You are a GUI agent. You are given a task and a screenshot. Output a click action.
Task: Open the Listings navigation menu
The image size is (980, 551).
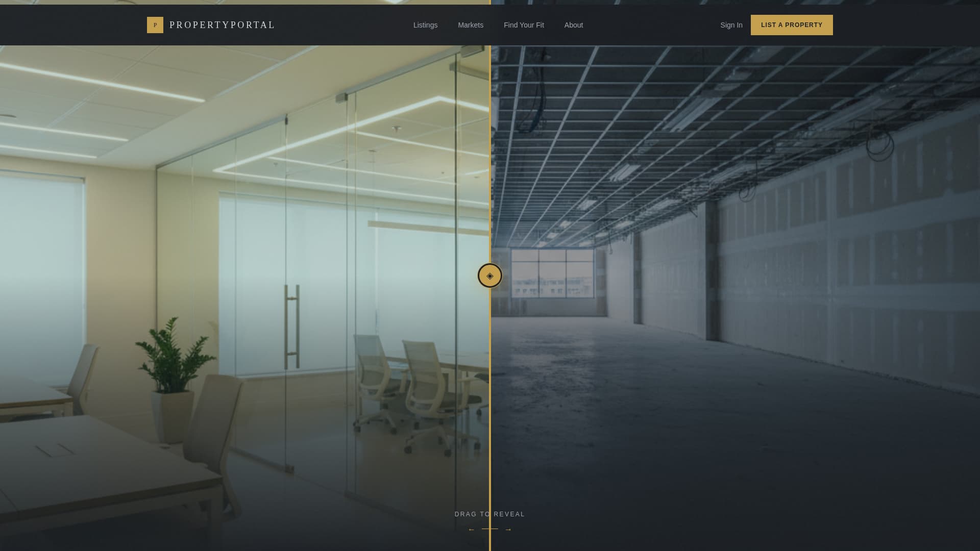(425, 24)
